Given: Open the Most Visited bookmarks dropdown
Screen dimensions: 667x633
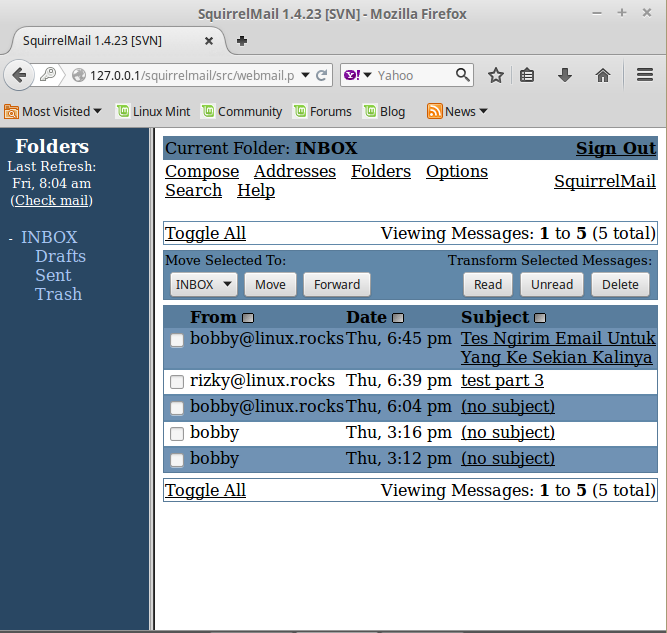Looking at the screenshot, I should 53,111.
